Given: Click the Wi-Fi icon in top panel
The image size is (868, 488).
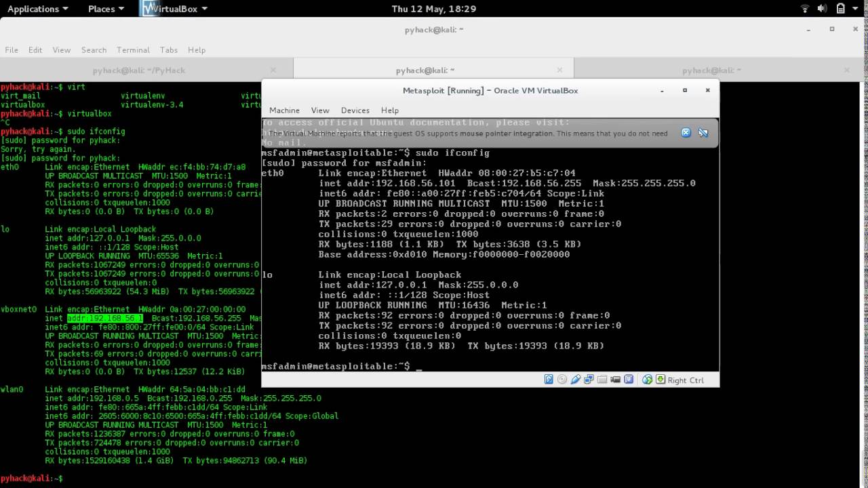Looking at the screenshot, I should 805,9.
